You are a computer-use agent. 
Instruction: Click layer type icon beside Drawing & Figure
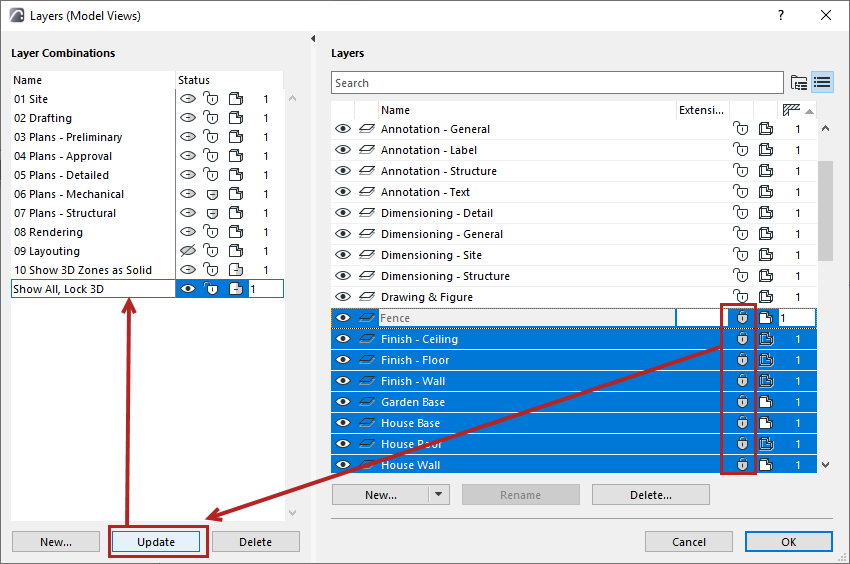(x=367, y=297)
